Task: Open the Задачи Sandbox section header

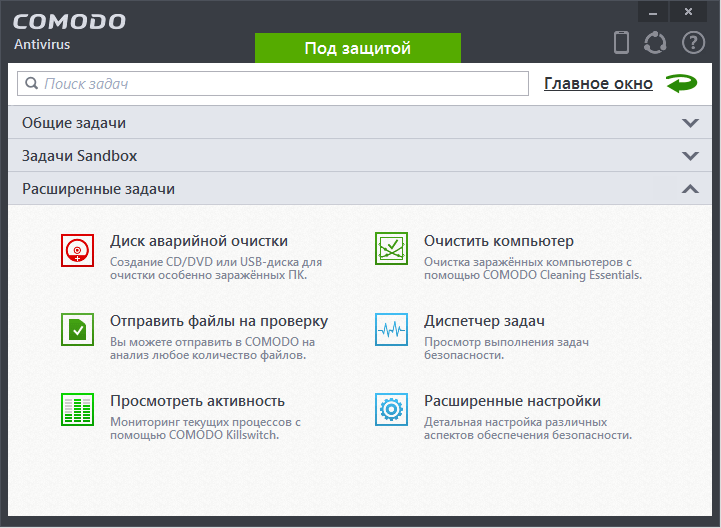Action: click(x=360, y=155)
